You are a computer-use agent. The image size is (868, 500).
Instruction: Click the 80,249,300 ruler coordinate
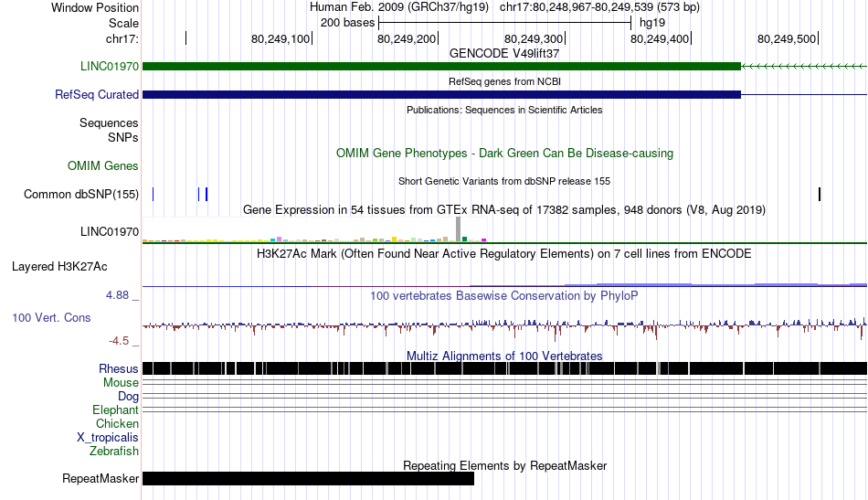533,38
